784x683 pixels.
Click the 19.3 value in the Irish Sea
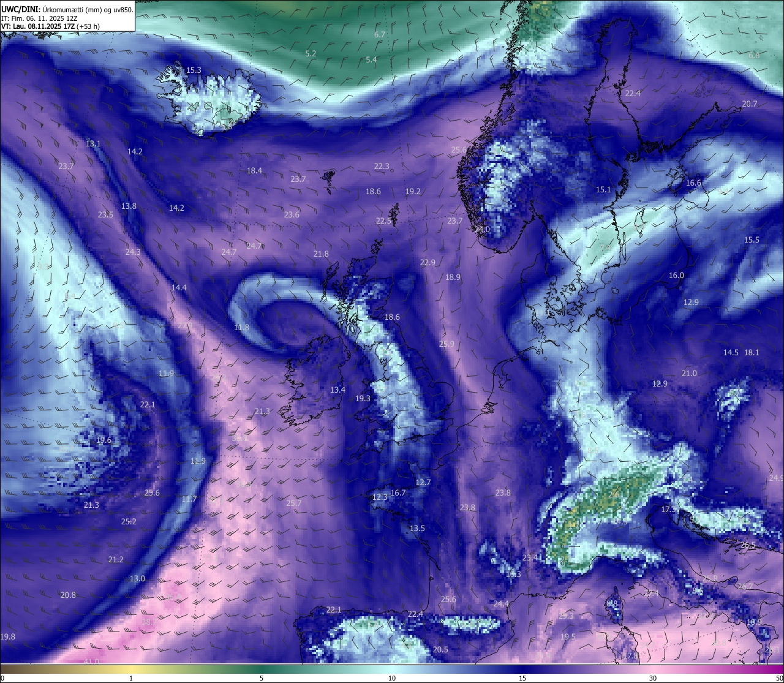pos(363,399)
